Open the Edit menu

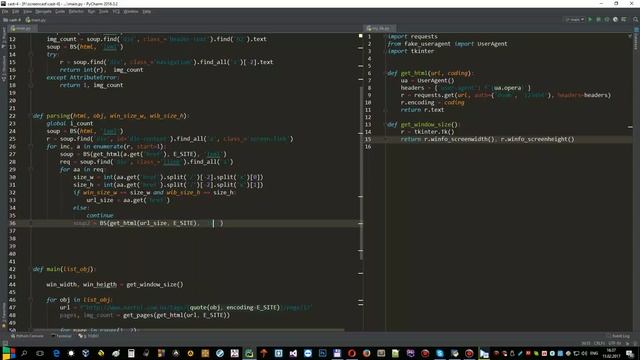click(16, 11)
